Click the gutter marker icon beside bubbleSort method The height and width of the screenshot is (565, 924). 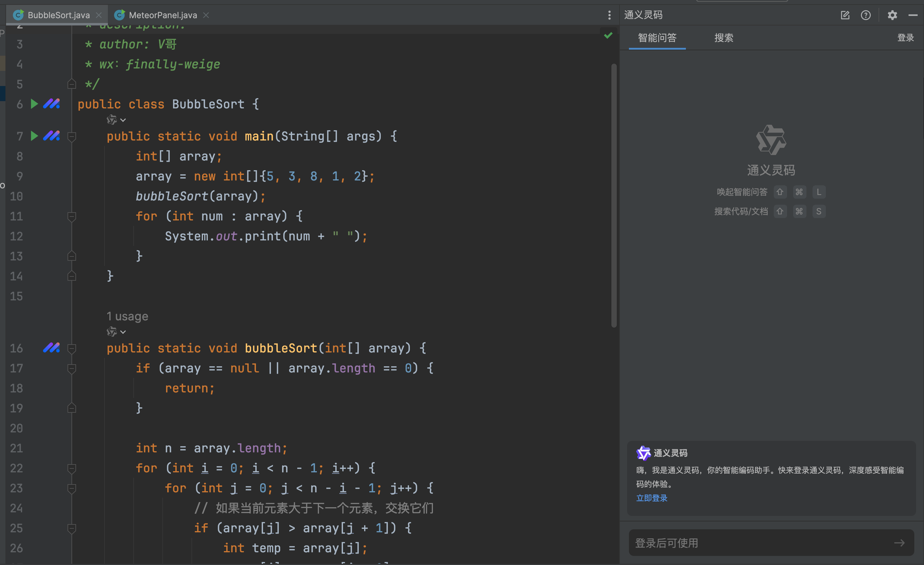pos(52,348)
